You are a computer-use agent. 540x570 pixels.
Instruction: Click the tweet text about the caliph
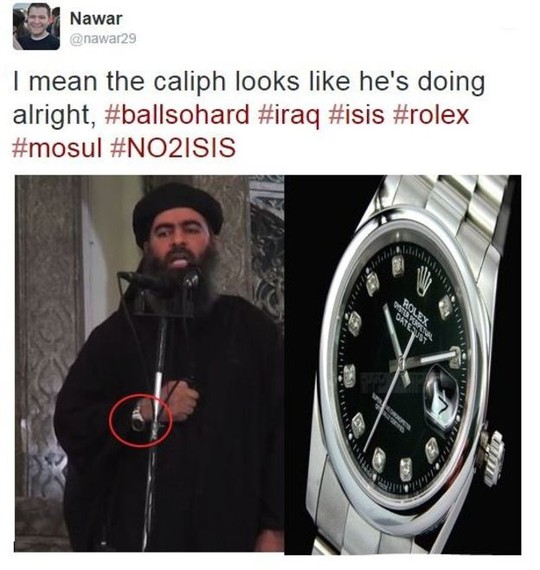point(249,114)
